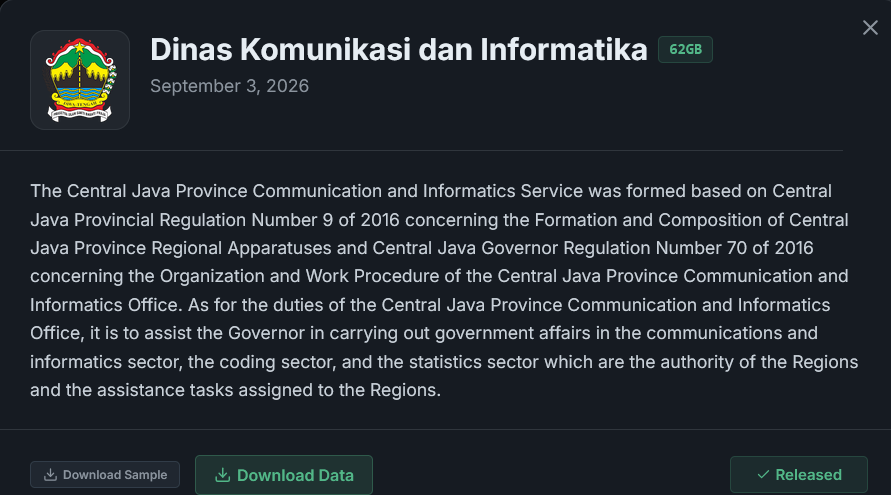
Task: Click the word Komunikasi in the heading
Action: tap(325, 49)
